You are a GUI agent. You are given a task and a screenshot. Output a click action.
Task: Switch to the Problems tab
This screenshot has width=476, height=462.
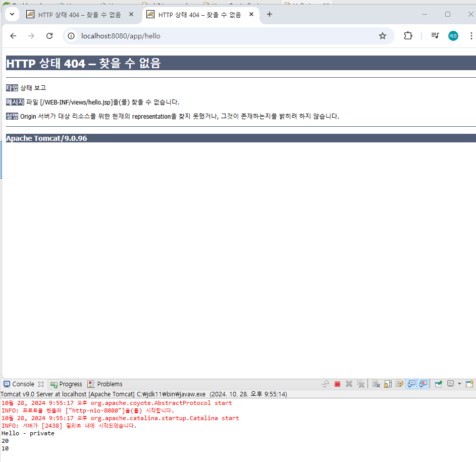[x=105, y=384]
